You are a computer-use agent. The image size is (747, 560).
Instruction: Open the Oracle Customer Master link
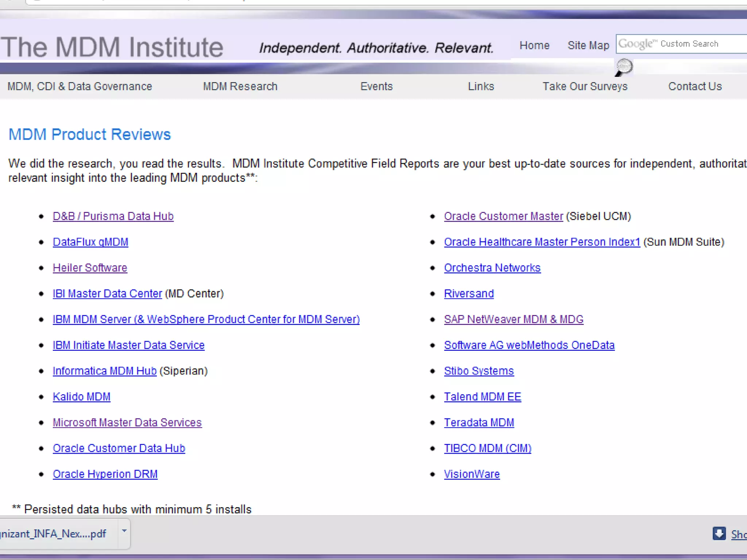(x=503, y=216)
